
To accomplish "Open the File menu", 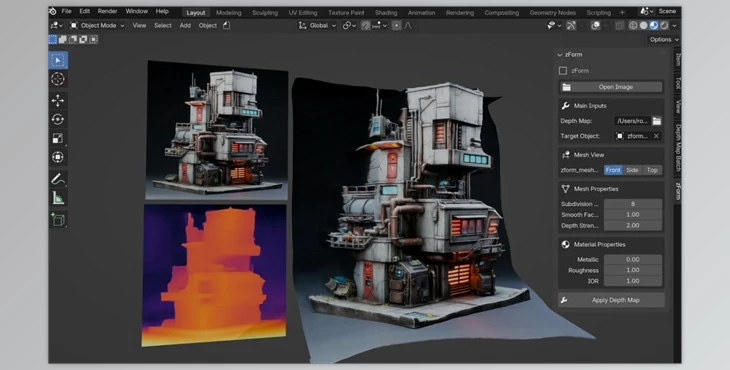I will pos(67,11).
